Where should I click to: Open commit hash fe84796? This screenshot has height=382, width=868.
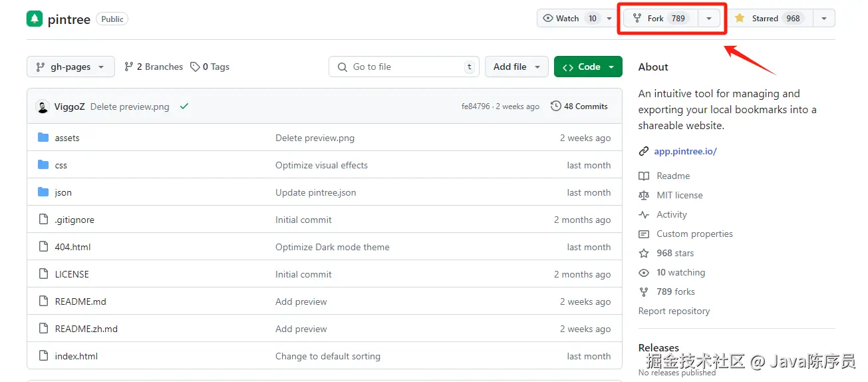point(476,106)
